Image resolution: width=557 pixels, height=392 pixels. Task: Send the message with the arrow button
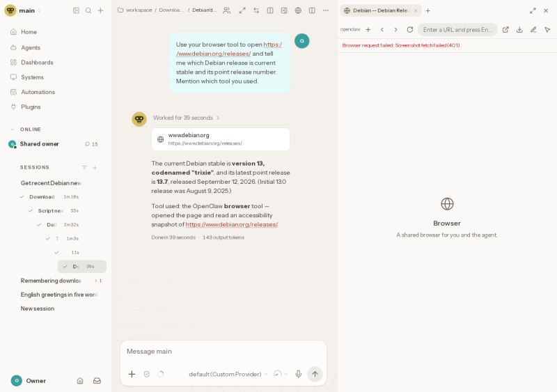pos(315,374)
